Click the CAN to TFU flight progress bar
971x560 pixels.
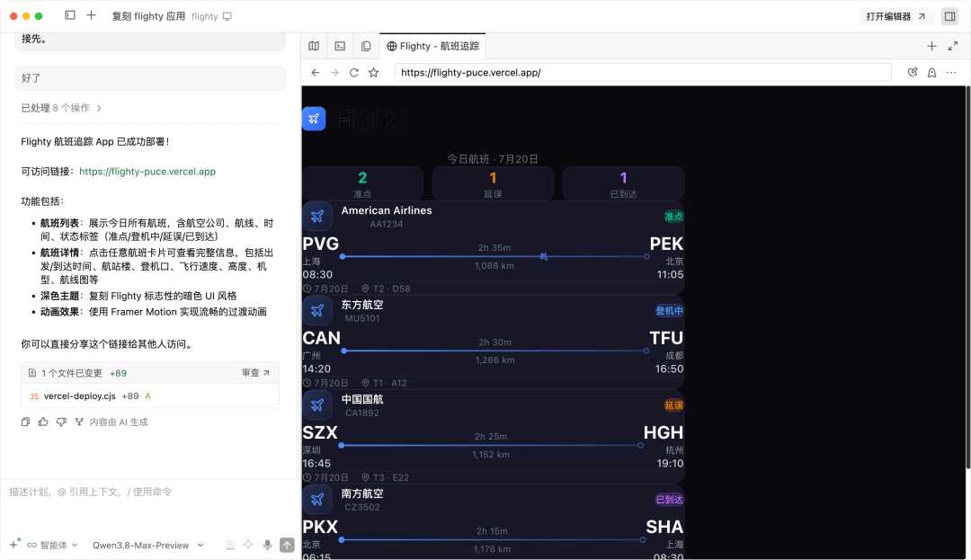point(494,351)
